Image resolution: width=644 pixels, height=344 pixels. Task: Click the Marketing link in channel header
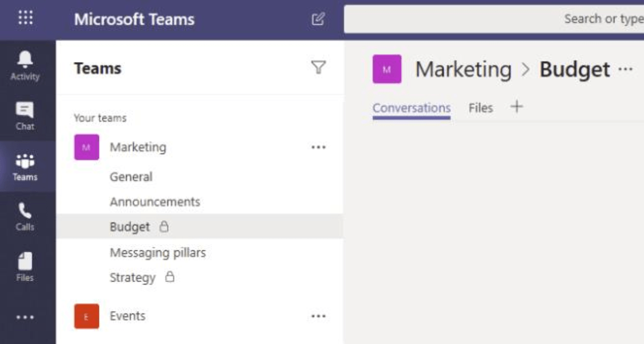point(463,69)
